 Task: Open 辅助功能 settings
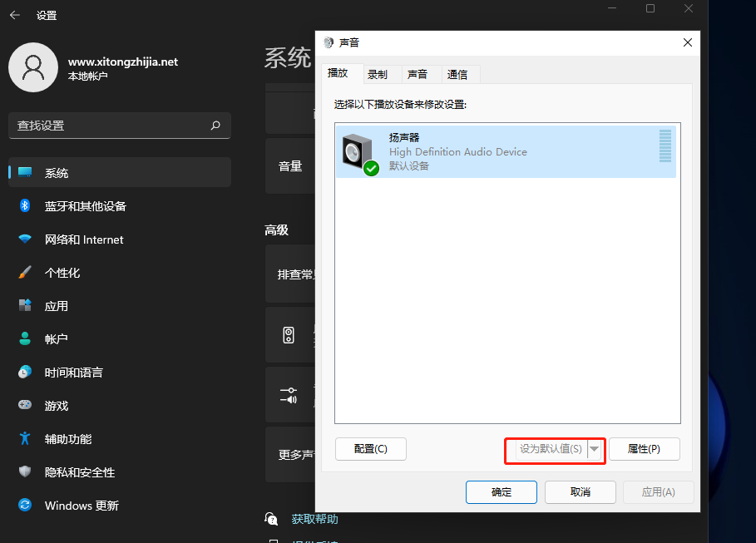tap(120, 439)
